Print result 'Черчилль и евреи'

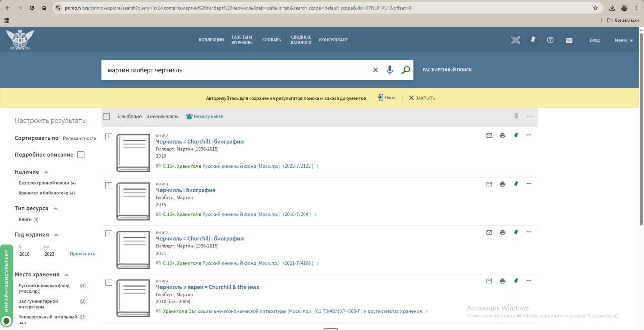click(502, 281)
